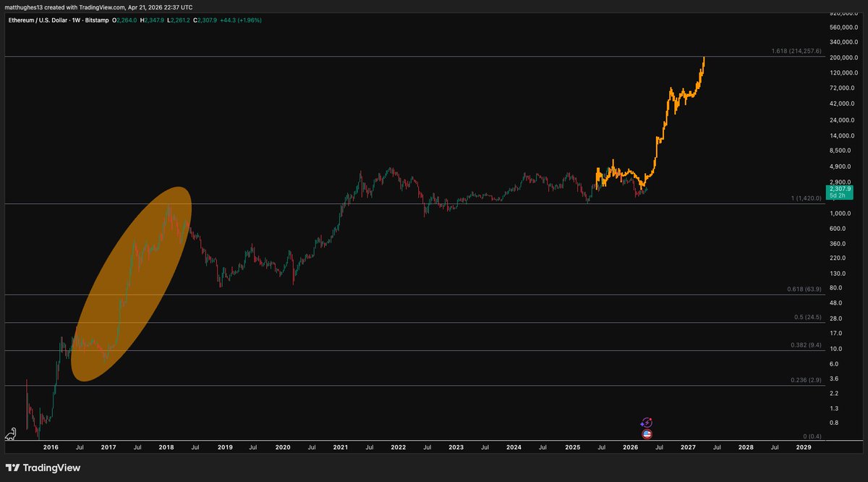This screenshot has height=482, width=868.
Task: Click the 2024 label on time axis
Action: 514,448
